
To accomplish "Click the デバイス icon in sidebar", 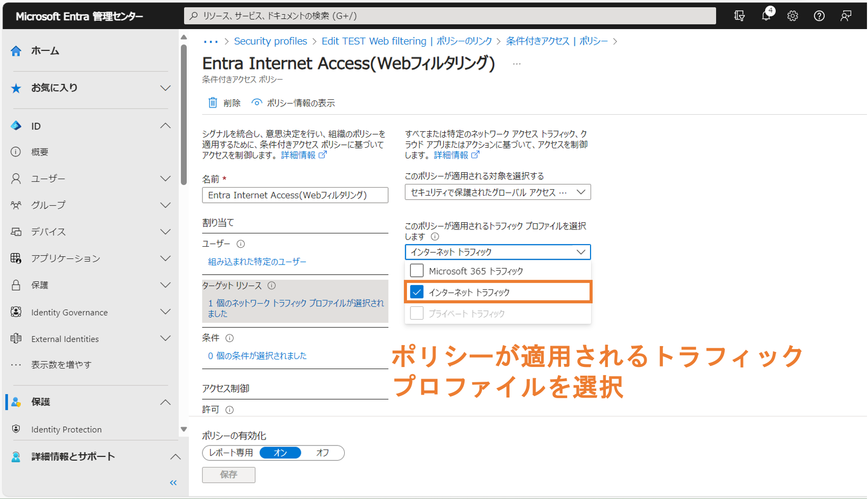I will tap(16, 232).
